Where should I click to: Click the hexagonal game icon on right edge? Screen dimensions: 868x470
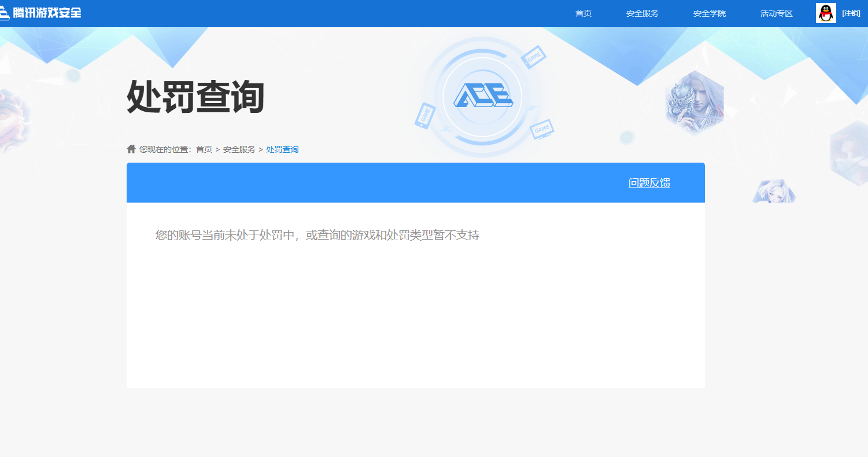click(848, 152)
